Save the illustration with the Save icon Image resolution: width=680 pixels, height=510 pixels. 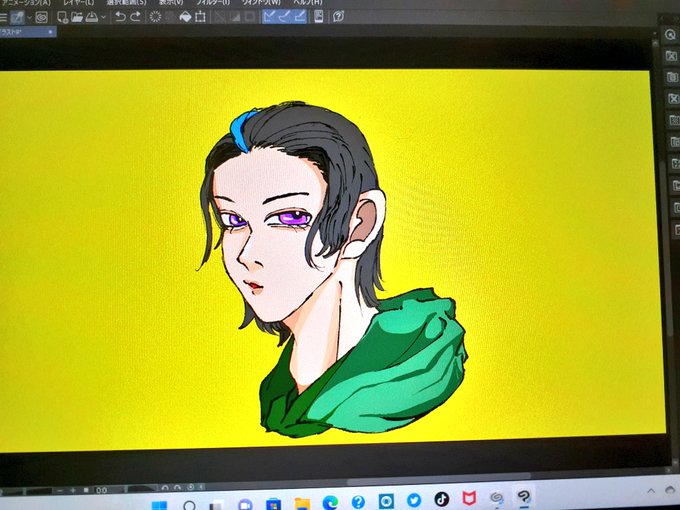pyautogui.click(x=92, y=17)
